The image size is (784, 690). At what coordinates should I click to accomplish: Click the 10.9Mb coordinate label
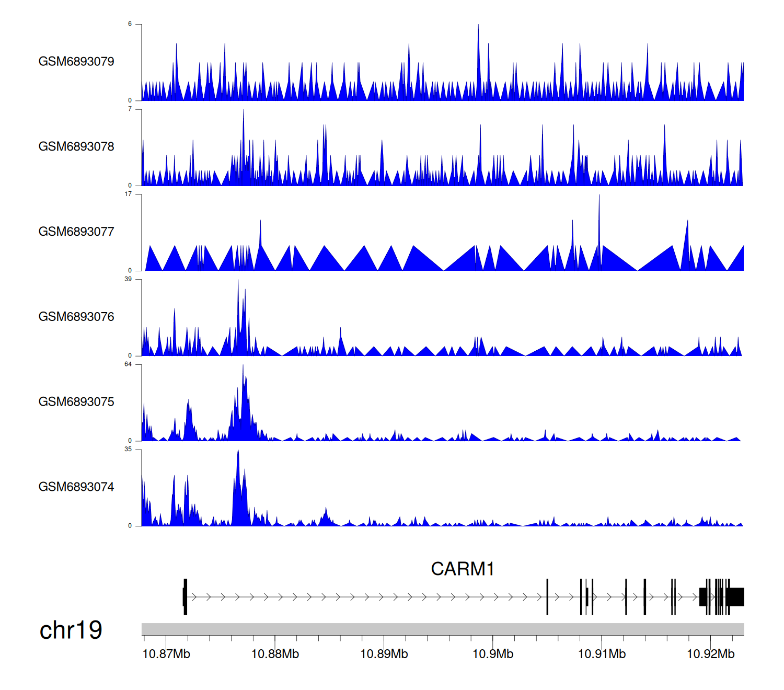click(493, 654)
